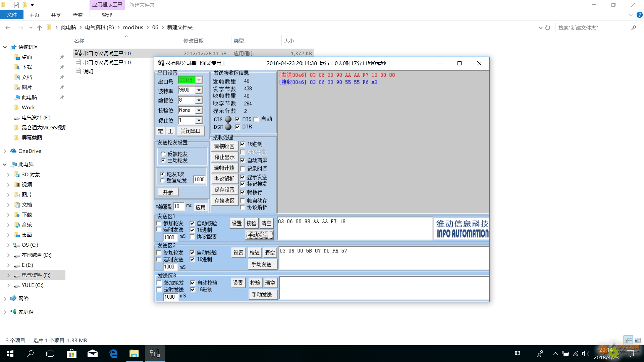
Task: Click the 帧间隔 value input field
Action: (x=178, y=206)
